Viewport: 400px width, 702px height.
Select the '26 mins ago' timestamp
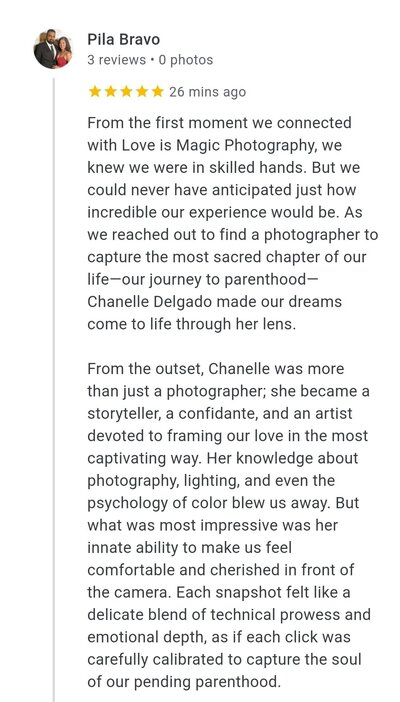207,92
